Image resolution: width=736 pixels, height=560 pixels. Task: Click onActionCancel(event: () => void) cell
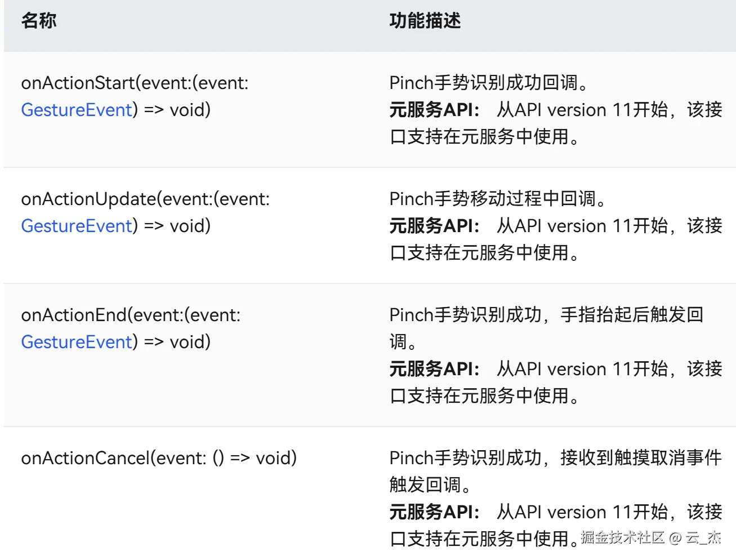[159, 458]
